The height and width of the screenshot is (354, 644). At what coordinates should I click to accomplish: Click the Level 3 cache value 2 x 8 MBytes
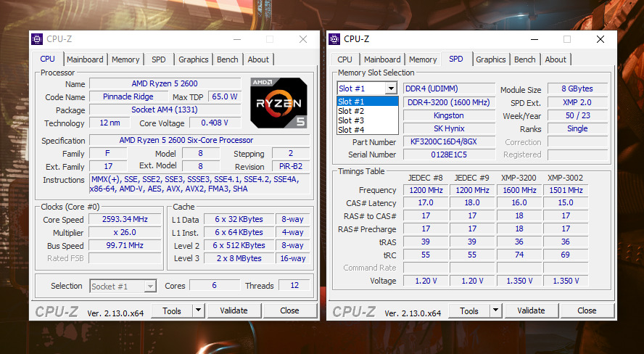(x=239, y=258)
